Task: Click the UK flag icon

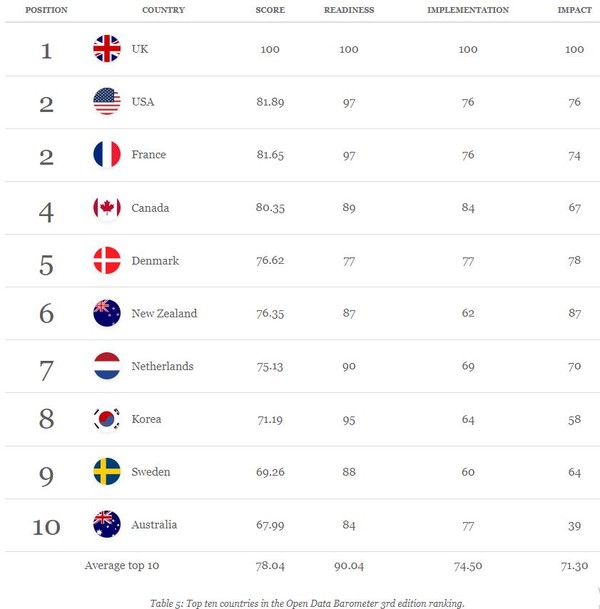Action: pyautogui.click(x=106, y=49)
